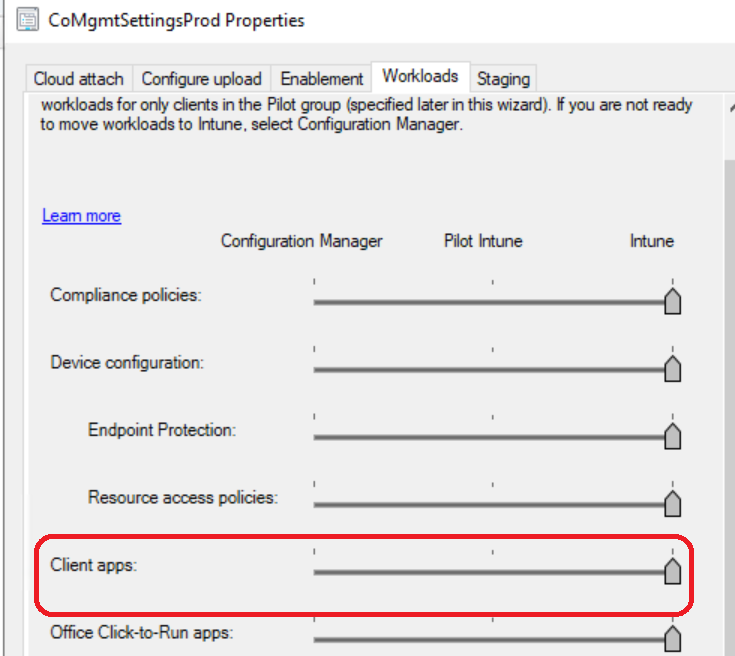Image resolution: width=735 pixels, height=656 pixels.
Task: Click the properties window title icon
Action: coord(28,20)
